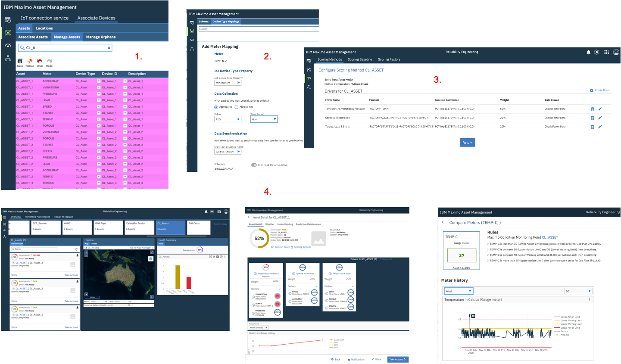The width and height of the screenshot is (621, 364).
Task: Select Caterpillar Trucks collection card
Action: [140, 227]
